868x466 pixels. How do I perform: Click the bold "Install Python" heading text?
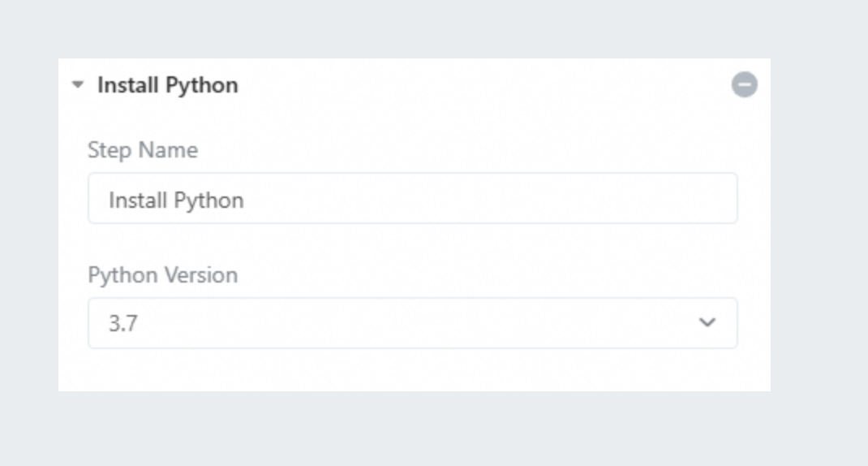pyautogui.click(x=167, y=85)
